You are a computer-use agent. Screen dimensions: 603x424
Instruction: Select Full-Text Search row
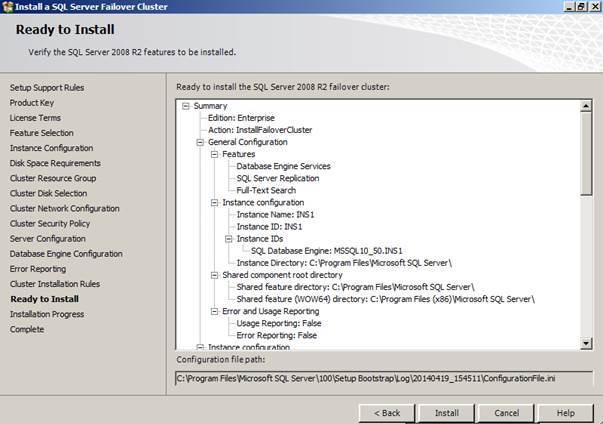(x=266, y=190)
